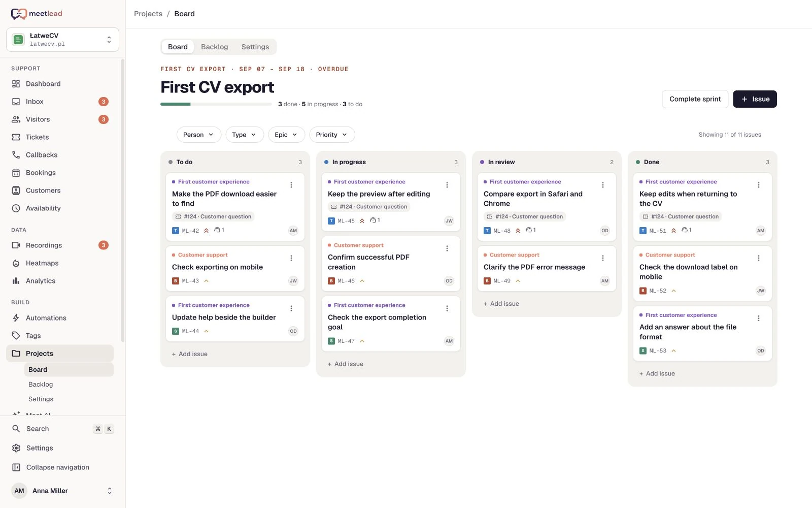The height and width of the screenshot is (508, 812).
Task: Switch to the Backlog tab
Action: [215, 47]
